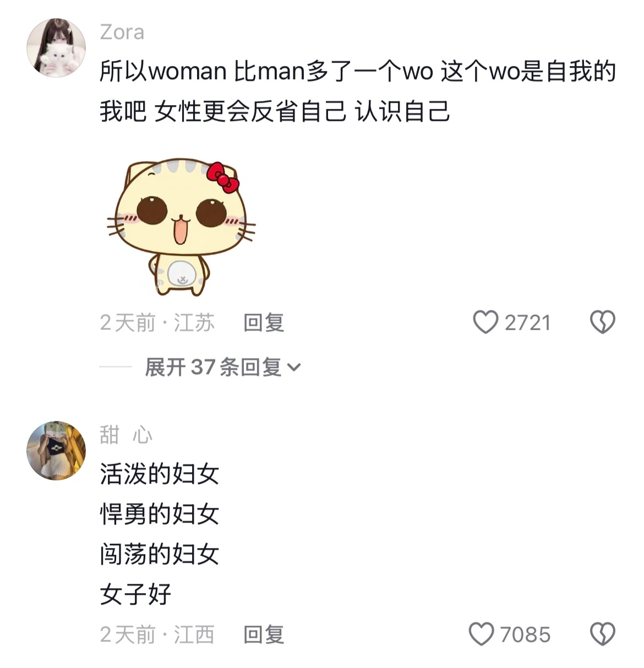Tap the 2天前 · 江西 timestamp
Viewport: 644px width, 668px height.
click(x=157, y=634)
